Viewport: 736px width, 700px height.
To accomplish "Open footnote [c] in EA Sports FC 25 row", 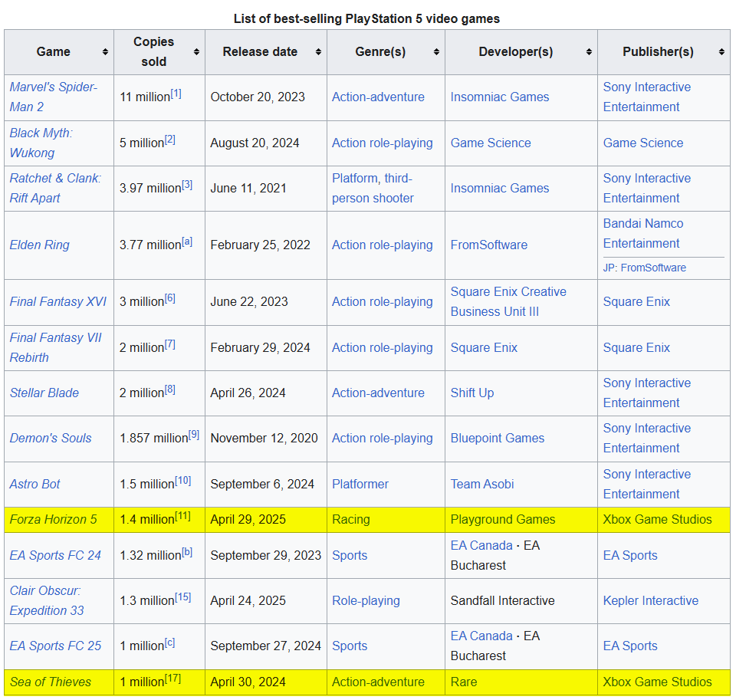I will point(169,643).
